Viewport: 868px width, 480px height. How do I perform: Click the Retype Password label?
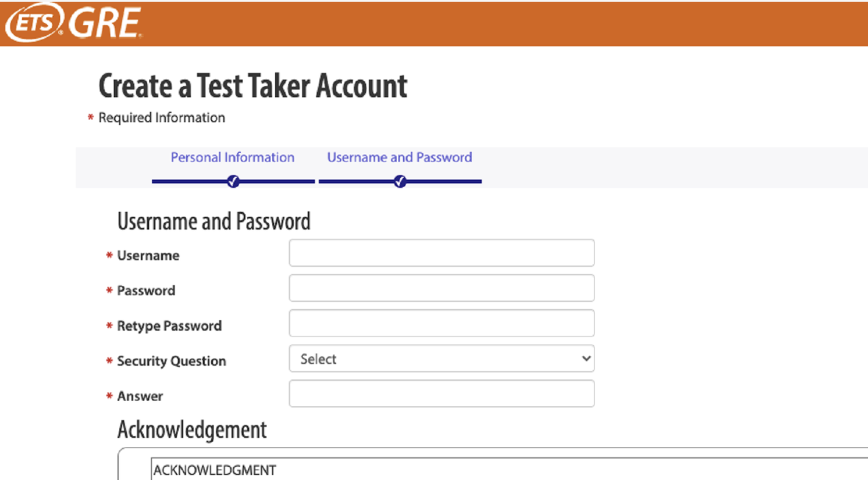click(169, 326)
